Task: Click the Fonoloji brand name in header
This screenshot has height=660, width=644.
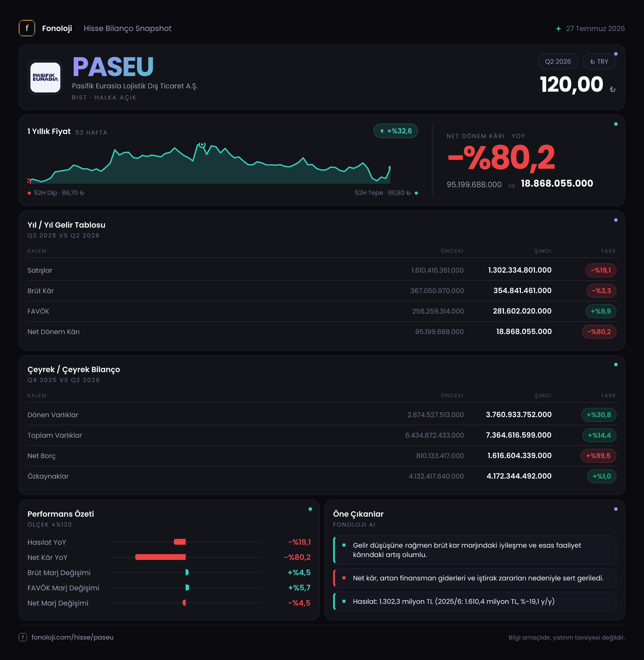Action: tap(57, 28)
